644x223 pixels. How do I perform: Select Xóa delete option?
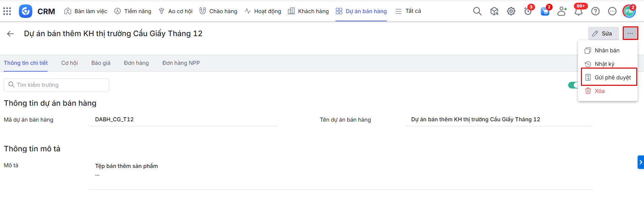599,91
